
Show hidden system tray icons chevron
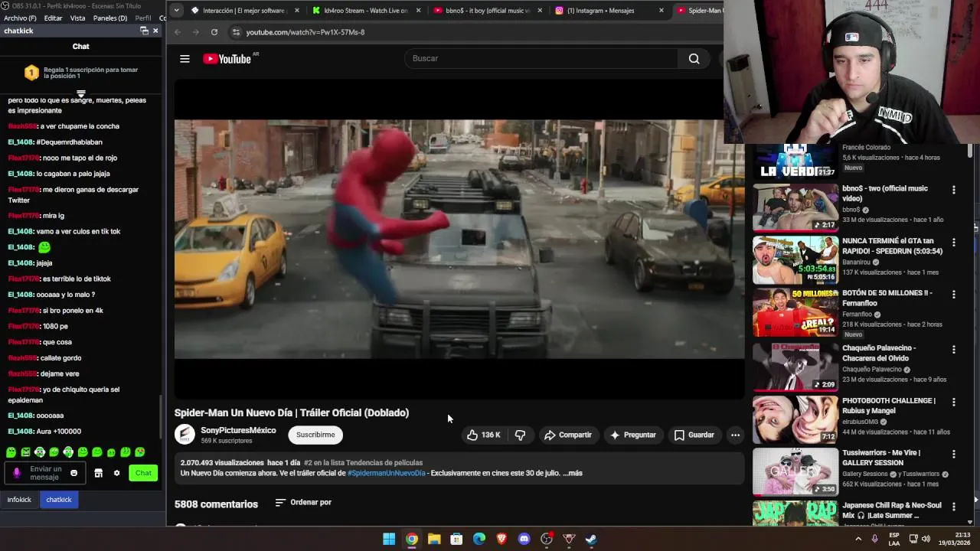pyautogui.click(x=857, y=539)
